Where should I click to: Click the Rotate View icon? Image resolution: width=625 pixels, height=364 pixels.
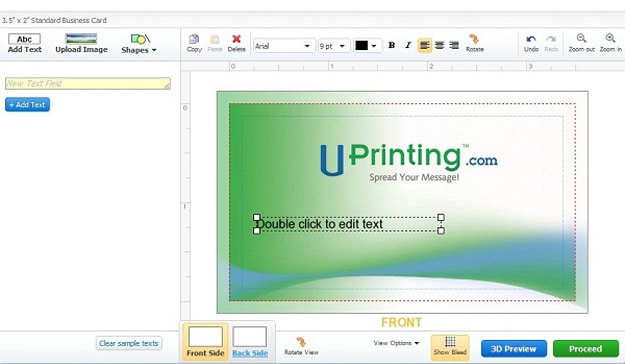pos(301,346)
